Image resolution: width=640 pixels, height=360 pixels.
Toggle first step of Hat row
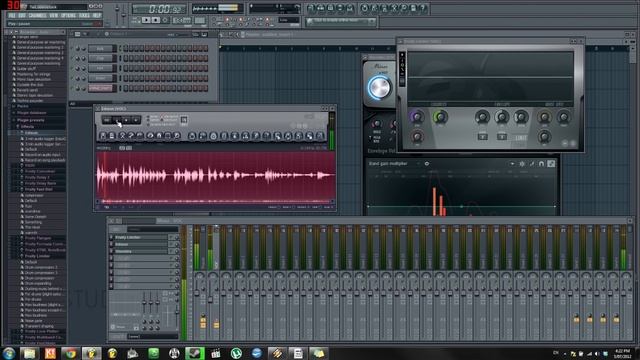126,68
